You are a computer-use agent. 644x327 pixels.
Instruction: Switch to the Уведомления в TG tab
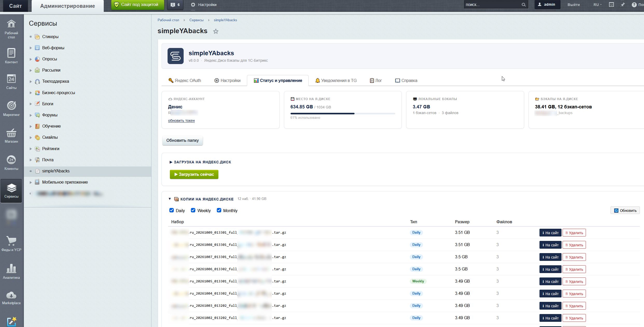click(336, 80)
